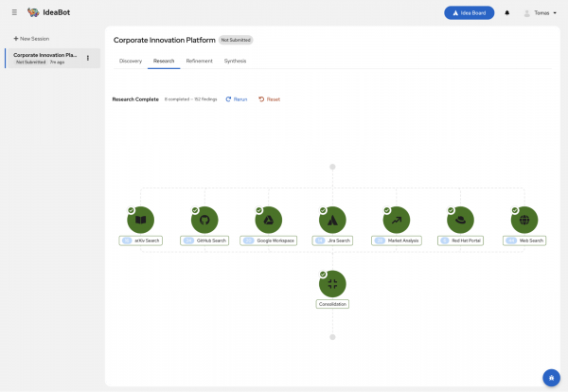Switch to the Research tab
This screenshot has width=568, height=392.
pos(164,61)
